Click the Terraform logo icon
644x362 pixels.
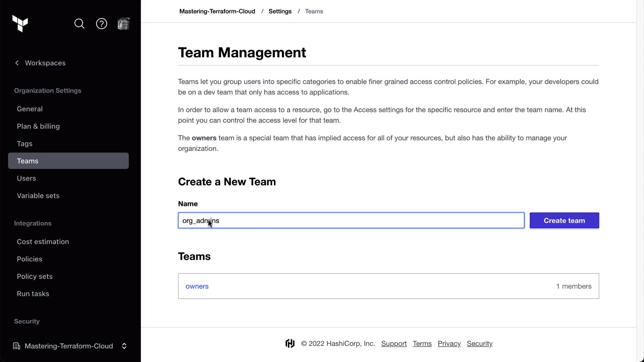(20, 23)
